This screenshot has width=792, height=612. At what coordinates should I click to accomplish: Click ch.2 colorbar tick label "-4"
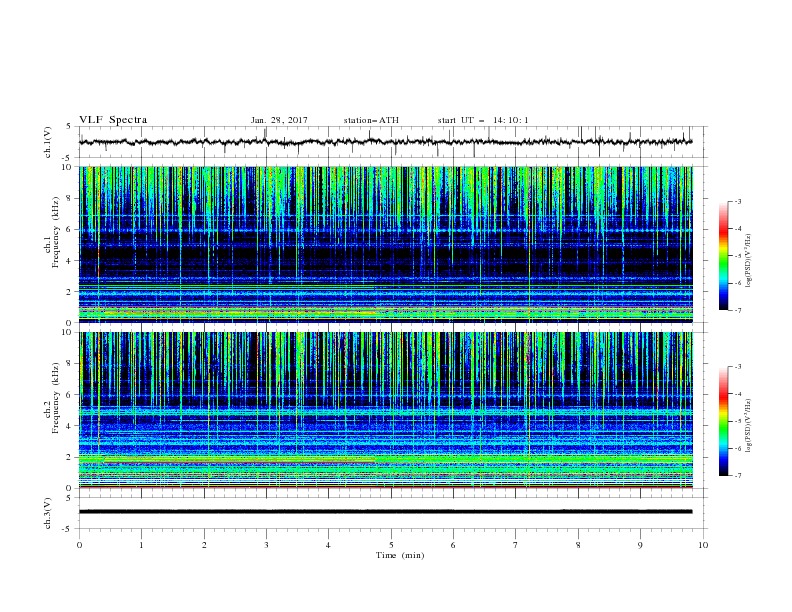[737, 394]
